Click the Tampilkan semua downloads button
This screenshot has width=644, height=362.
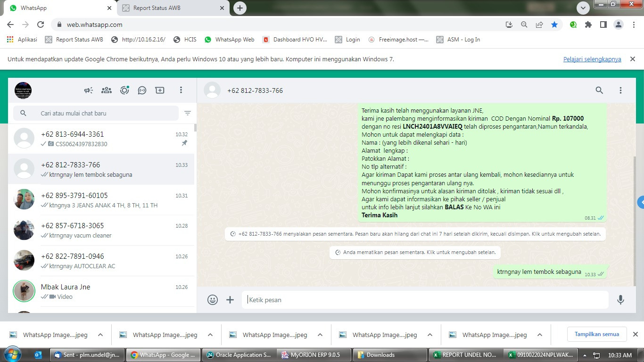[597, 334]
